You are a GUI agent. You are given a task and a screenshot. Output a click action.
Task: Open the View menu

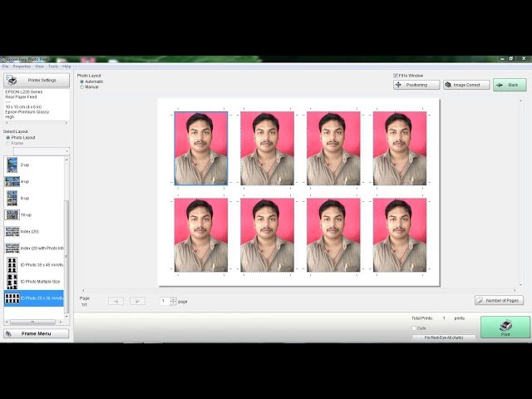(x=39, y=66)
